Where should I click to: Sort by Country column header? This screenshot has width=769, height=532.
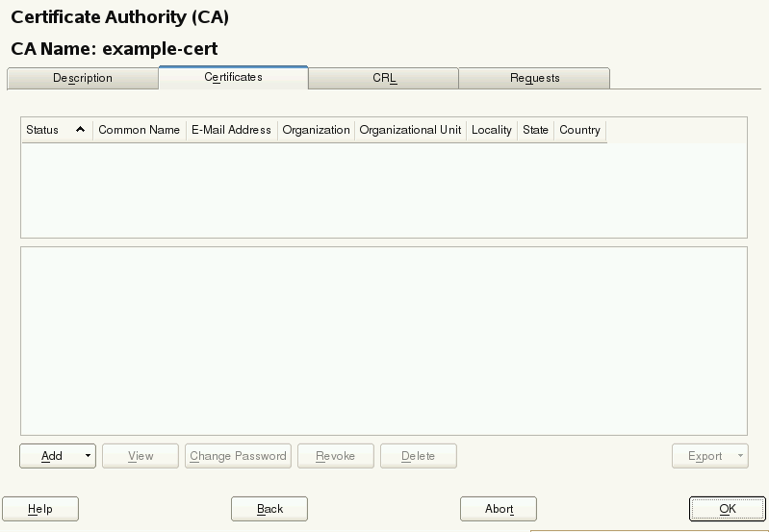pyautogui.click(x=579, y=130)
